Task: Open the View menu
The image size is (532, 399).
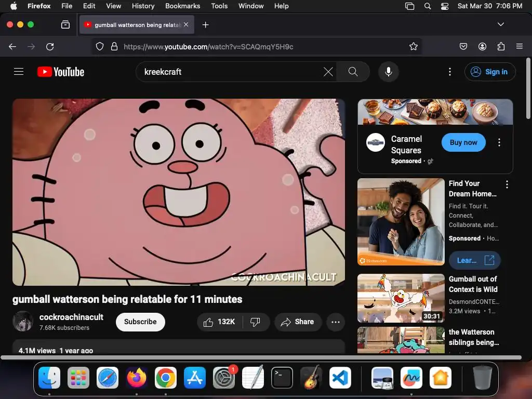Action: [113, 6]
